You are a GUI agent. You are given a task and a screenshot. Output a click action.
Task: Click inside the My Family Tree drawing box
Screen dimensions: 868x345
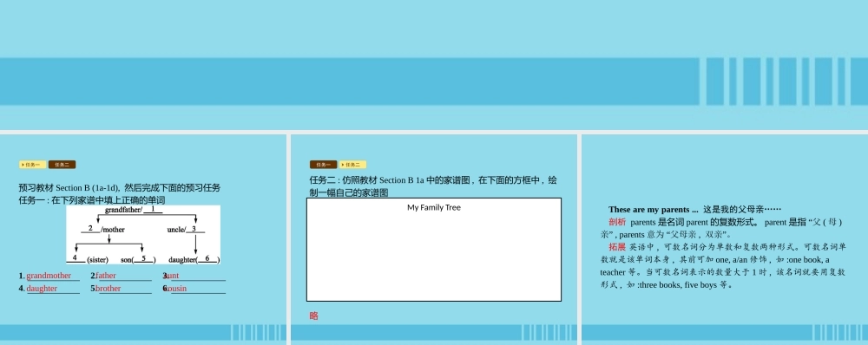[433, 250]
